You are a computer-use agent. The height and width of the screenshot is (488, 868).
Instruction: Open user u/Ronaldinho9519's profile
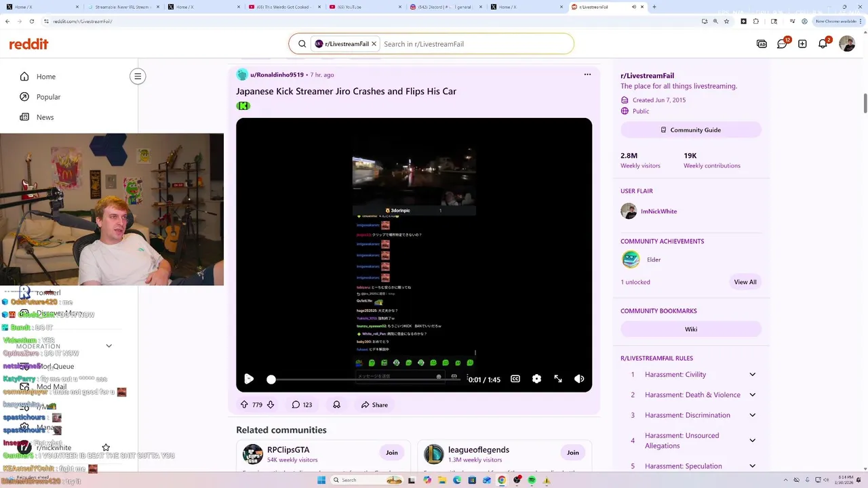click(x=277, y=75)
